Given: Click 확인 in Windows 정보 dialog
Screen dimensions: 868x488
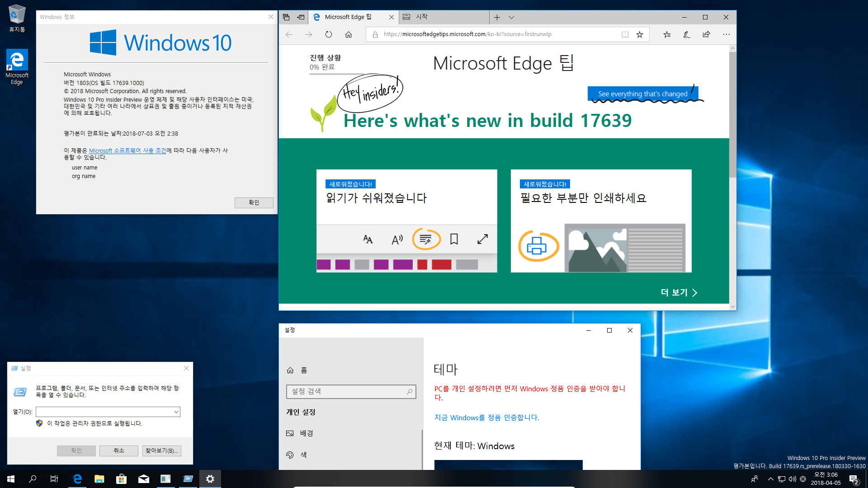Looking at the screenshot, I should coord(254,202).
